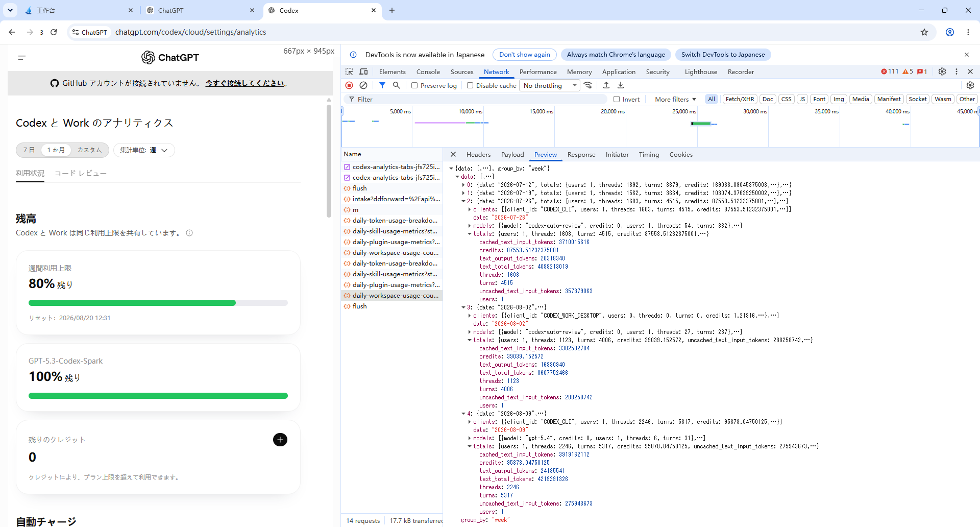
Task: Expand CODEX_WORK_DESKTOP clients array
Action: [470, 316]
